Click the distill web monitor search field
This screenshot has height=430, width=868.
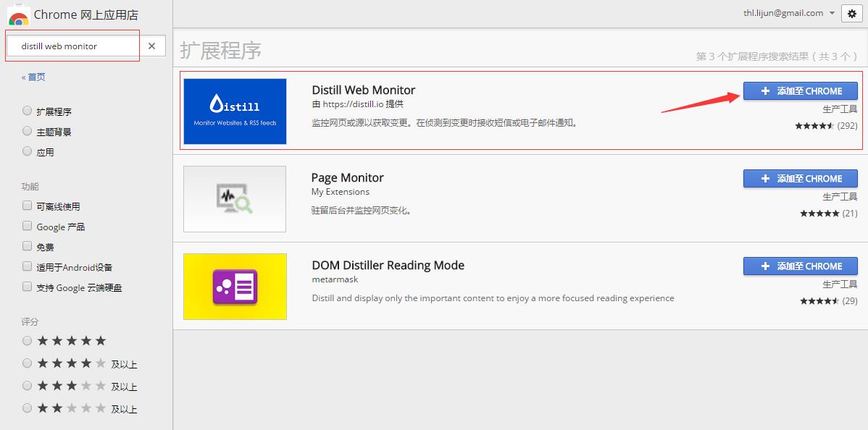[73, 46]
